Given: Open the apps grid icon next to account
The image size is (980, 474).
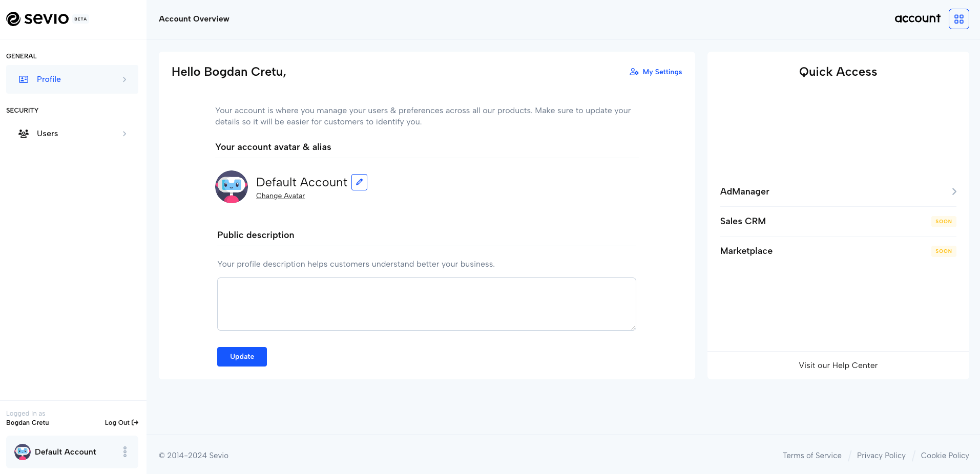Looking at the screenshot, I should (x=958, y=18).
